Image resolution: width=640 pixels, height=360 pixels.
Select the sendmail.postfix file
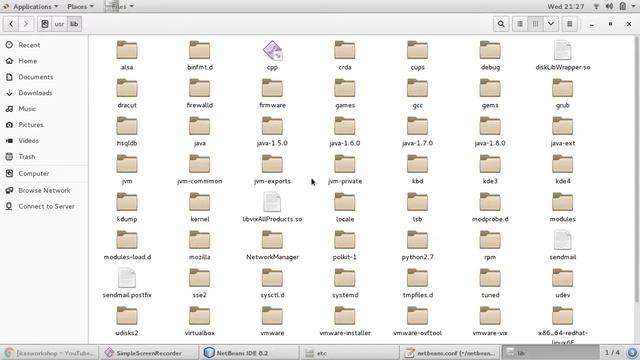127,283
